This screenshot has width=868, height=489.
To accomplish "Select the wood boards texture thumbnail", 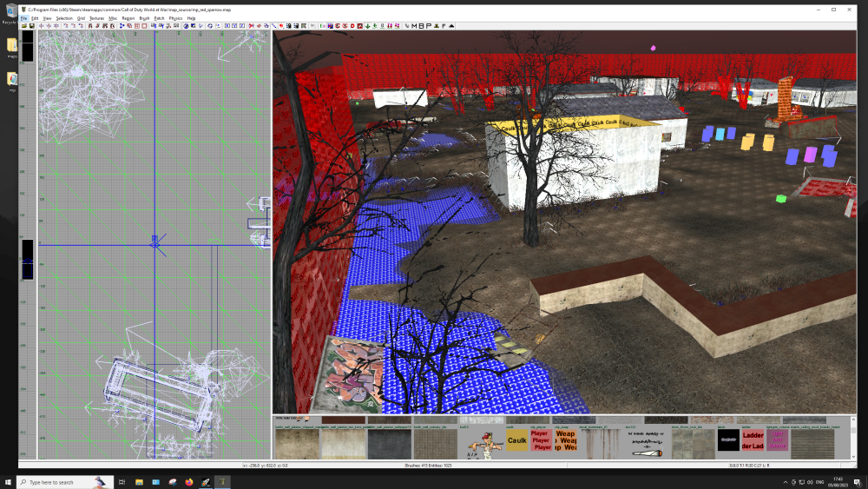I will (812, 444).
